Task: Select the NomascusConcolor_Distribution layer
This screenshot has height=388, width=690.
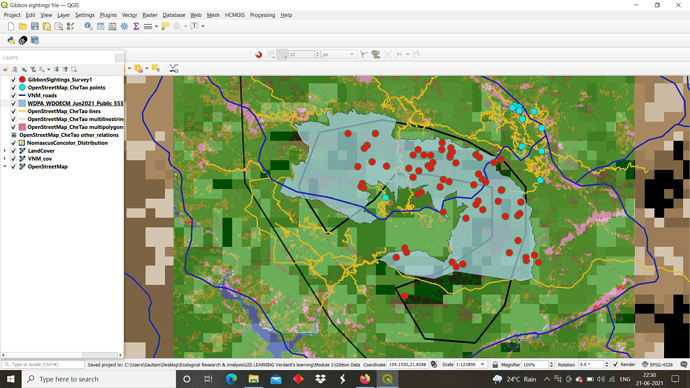Action: [67, 143]
